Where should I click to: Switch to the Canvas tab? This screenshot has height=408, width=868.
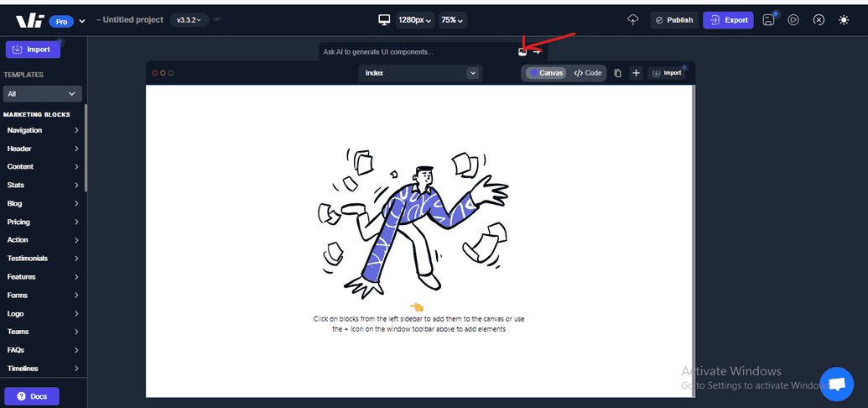pyautogui.click(x=546, y=73)
